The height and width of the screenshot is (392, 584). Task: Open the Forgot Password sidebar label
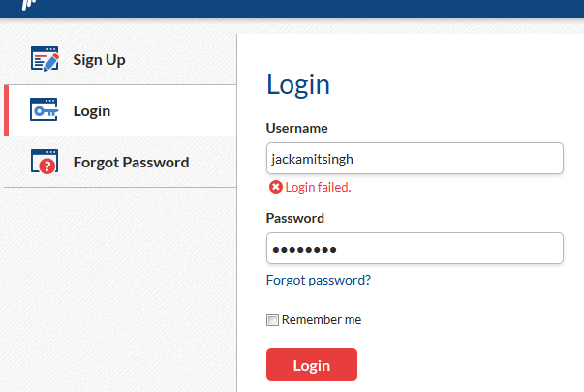tap(131, 163)
